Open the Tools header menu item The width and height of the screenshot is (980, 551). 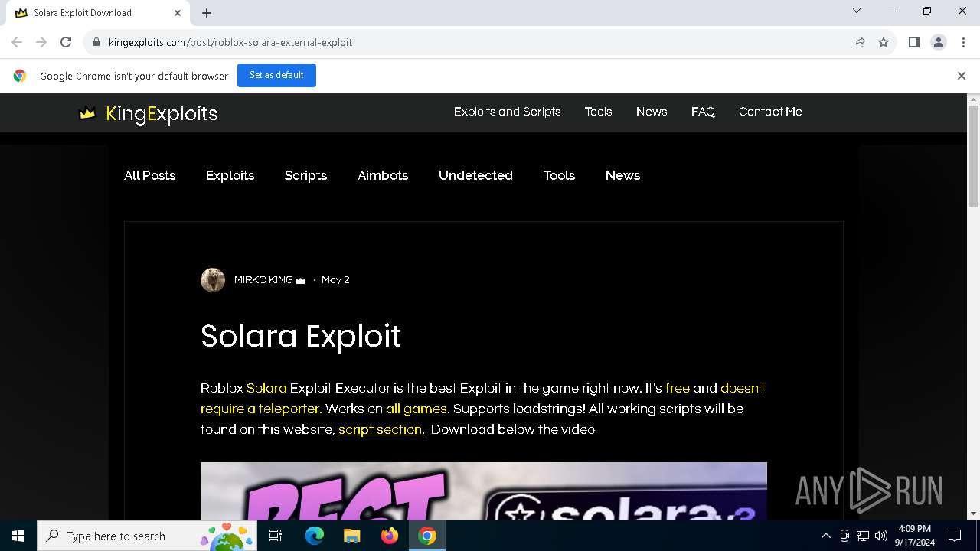click(598, 112)
